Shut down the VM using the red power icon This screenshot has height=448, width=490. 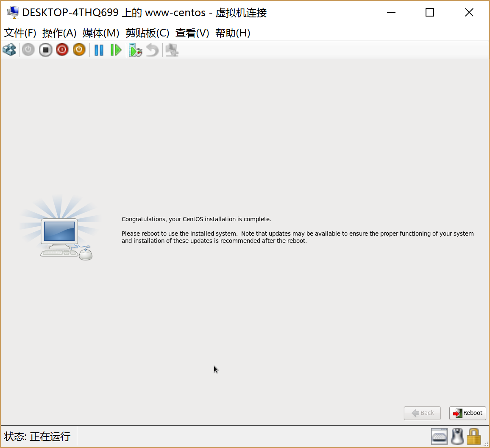(x=62, y=50)
